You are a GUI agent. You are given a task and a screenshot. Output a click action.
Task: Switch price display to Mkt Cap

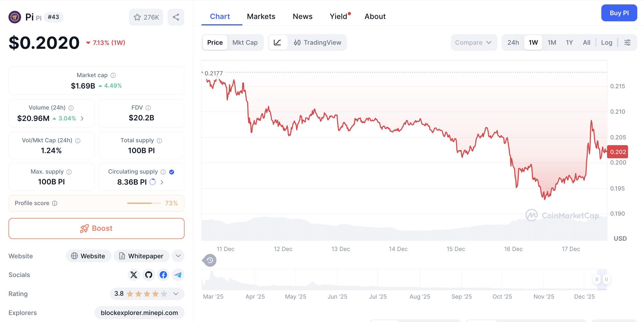245,42
